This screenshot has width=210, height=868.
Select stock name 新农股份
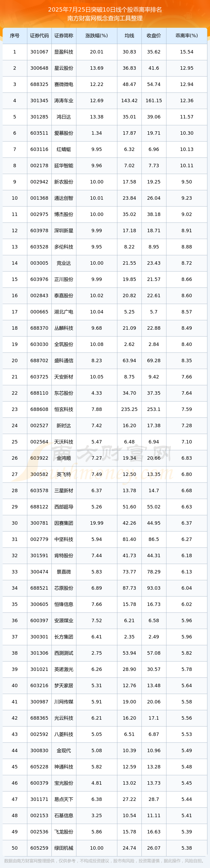64,182
